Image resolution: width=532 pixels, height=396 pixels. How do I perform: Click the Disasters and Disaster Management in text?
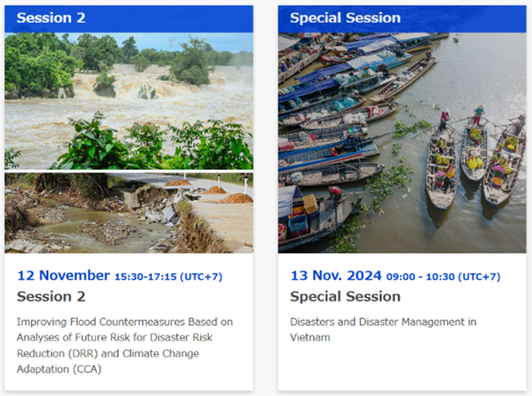tap(384, 322)
